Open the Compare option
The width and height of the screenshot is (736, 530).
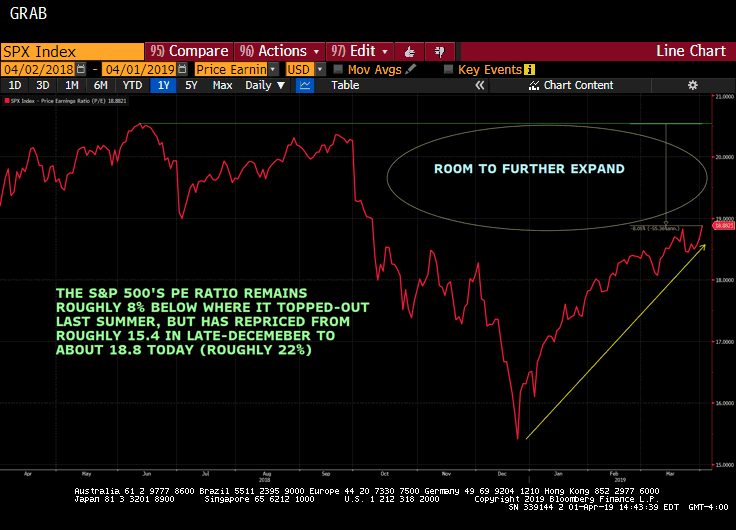(189, 51)
